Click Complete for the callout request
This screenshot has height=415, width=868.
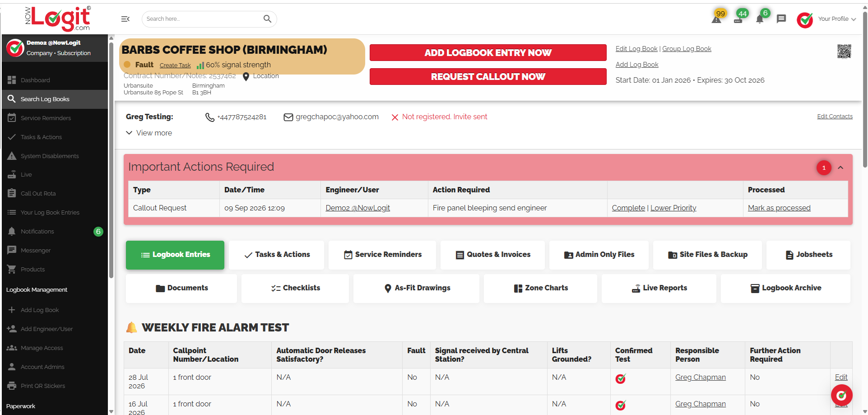coord(628,208)
